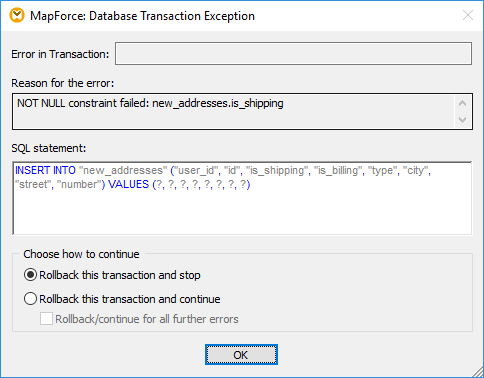Click the Reason for the error text box
The width and height of the screenshot is (484, 378).
pos(242,112)
